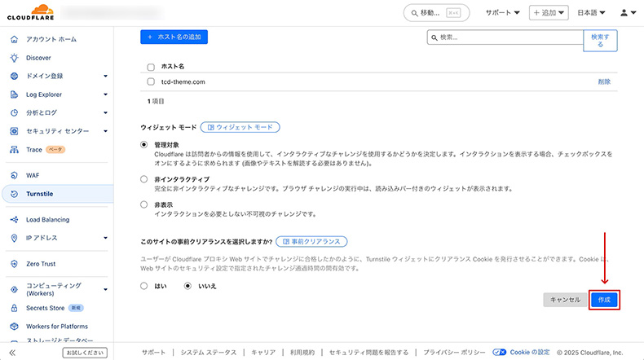
Task: Click the Zero Trust icon
Action: click(14, 264)
